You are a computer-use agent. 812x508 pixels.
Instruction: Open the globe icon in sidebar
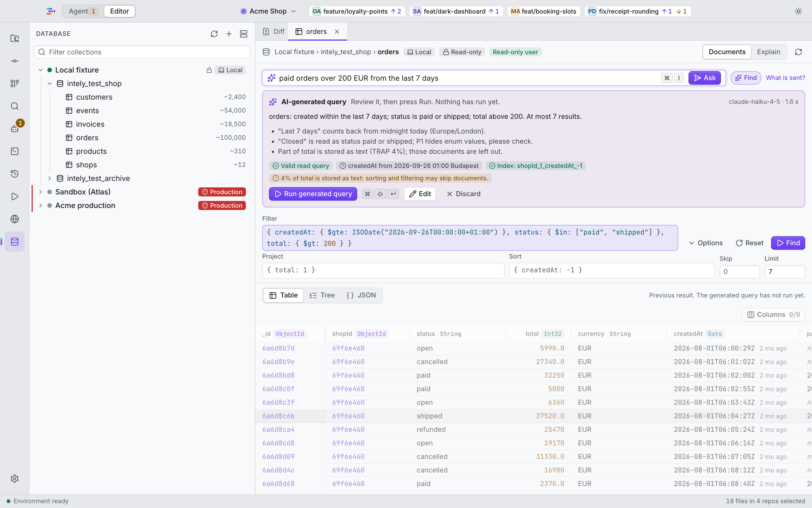(14, 219)
